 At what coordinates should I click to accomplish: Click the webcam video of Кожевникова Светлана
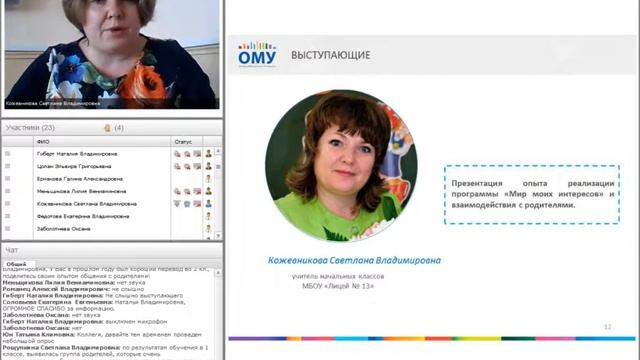coord(112,54)
